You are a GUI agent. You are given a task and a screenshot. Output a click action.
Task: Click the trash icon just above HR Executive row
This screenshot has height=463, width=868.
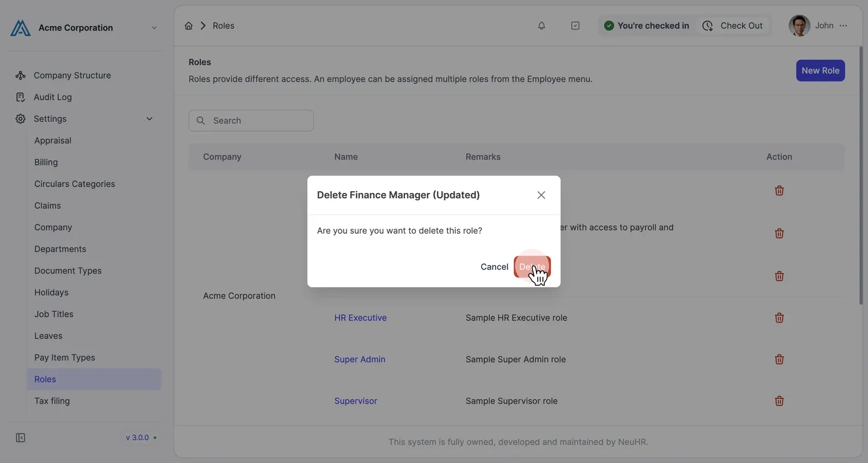click(779, 276)
